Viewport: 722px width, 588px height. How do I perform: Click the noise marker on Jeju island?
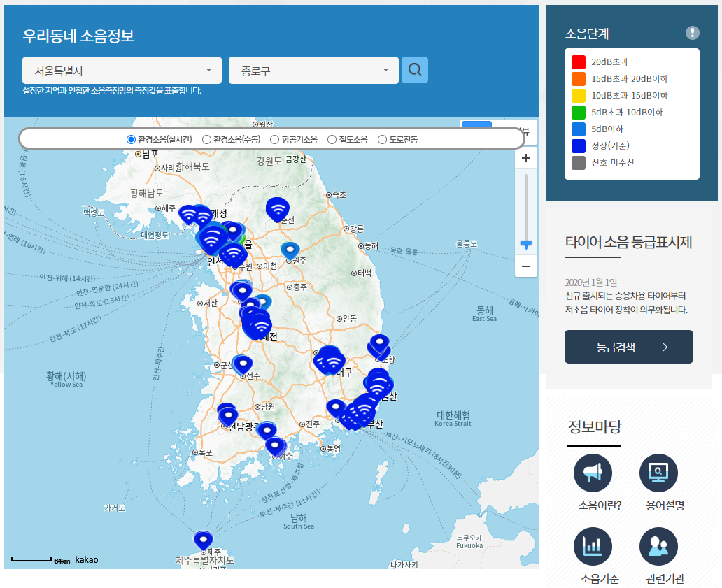(x=203, y=540)
